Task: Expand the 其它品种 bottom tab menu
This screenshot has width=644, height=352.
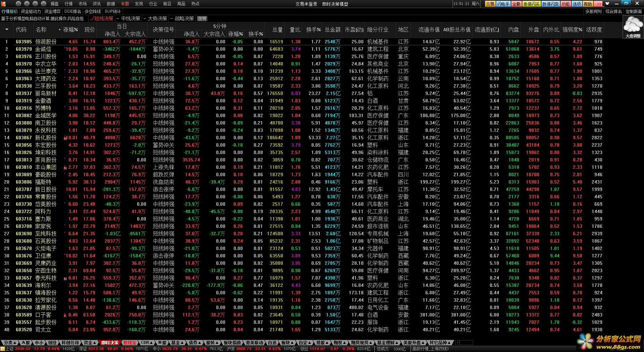Action: click(x=440, y=343)
